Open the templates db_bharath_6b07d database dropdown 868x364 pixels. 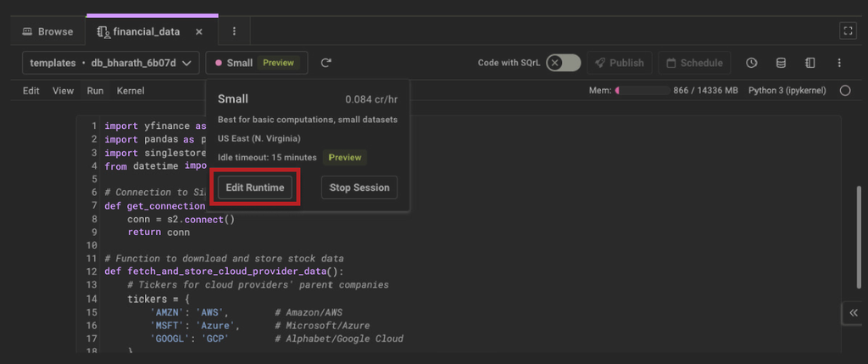tap(111, 63)
